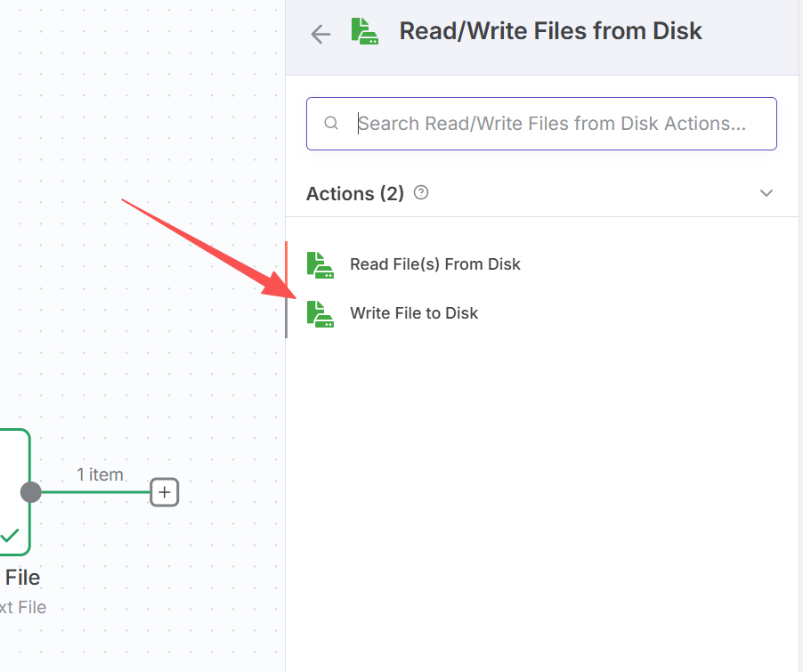Click the gray output connector dot
Screen dimensions: 803x672
coord(31,491)
